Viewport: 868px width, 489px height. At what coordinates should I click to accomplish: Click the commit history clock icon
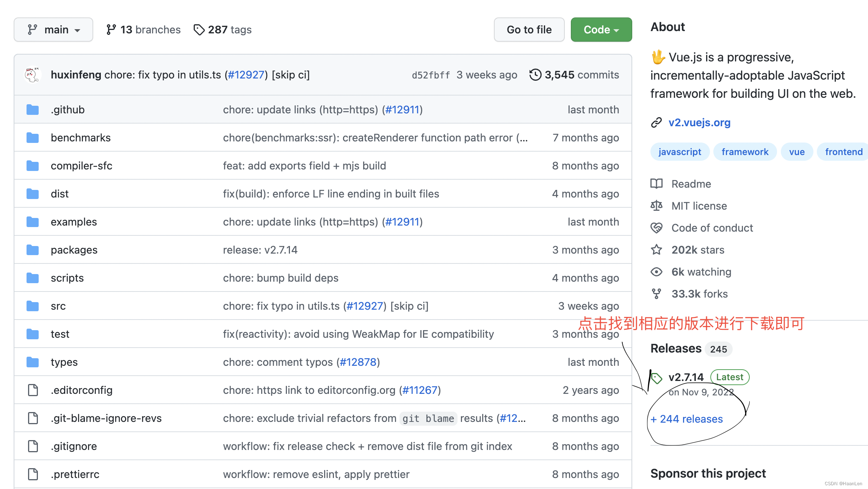(535, 75)
